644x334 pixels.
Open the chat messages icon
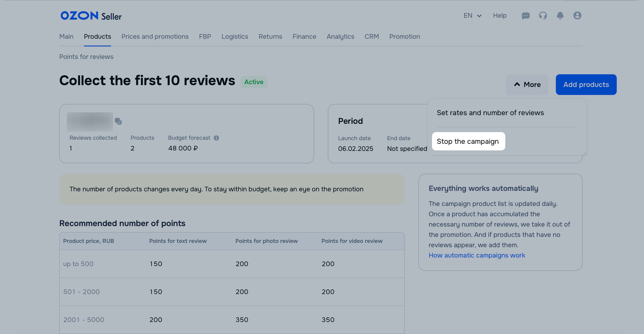(x=526, y=16)
